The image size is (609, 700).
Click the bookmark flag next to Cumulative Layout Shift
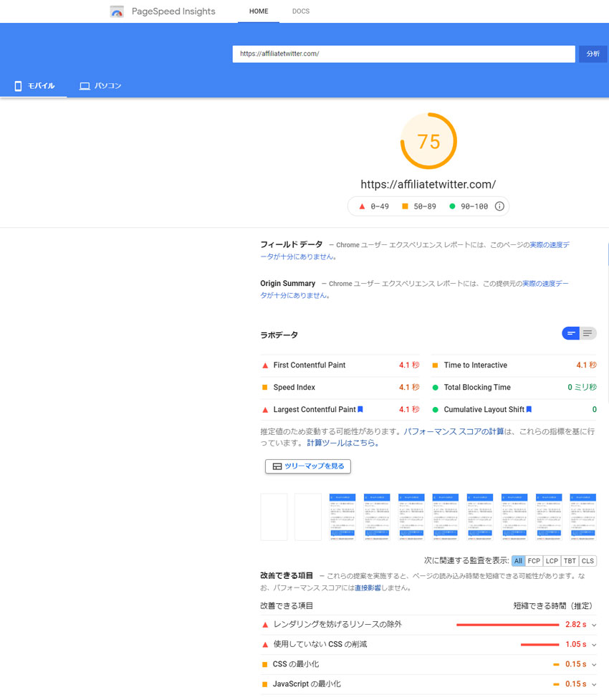pyautogui.click(x=529, y=409)
